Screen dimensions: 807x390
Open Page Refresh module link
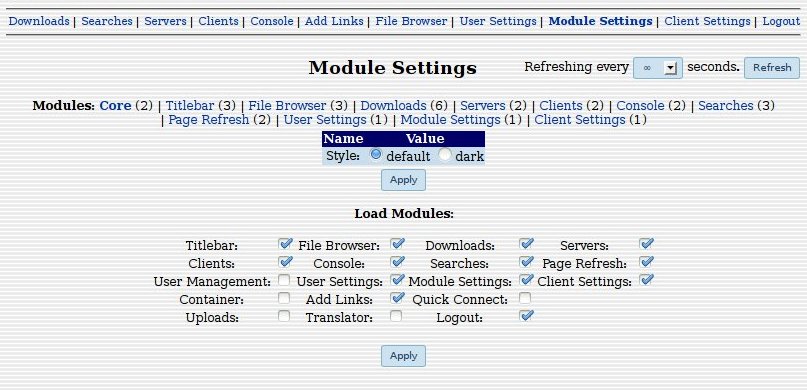[208, 120]
